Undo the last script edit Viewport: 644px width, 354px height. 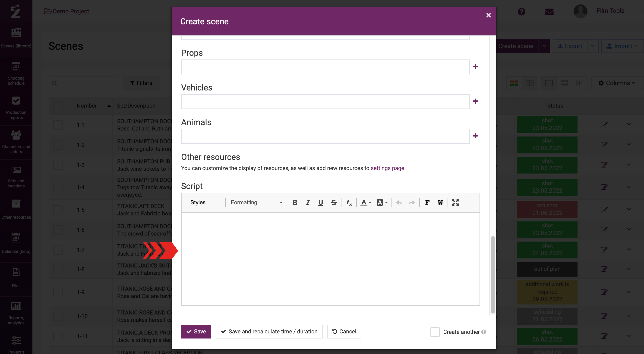pyautogui.click(x=399, y=202)
